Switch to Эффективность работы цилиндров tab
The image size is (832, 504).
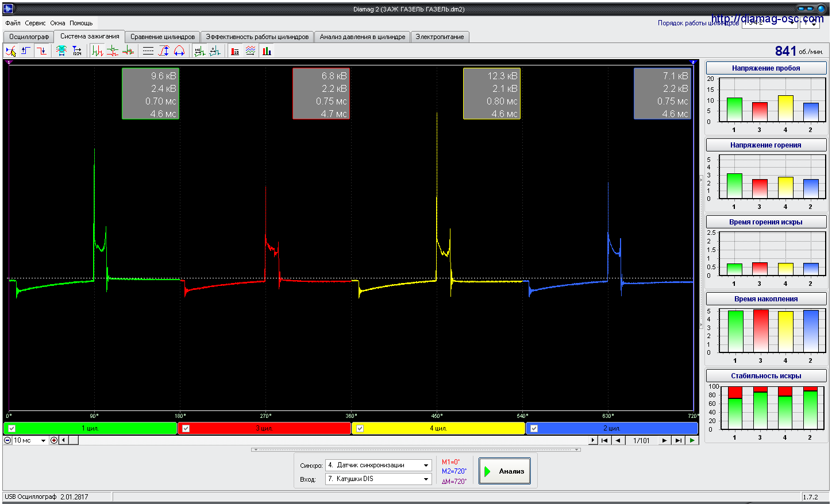pyautogui.click(x=257, y=37)
